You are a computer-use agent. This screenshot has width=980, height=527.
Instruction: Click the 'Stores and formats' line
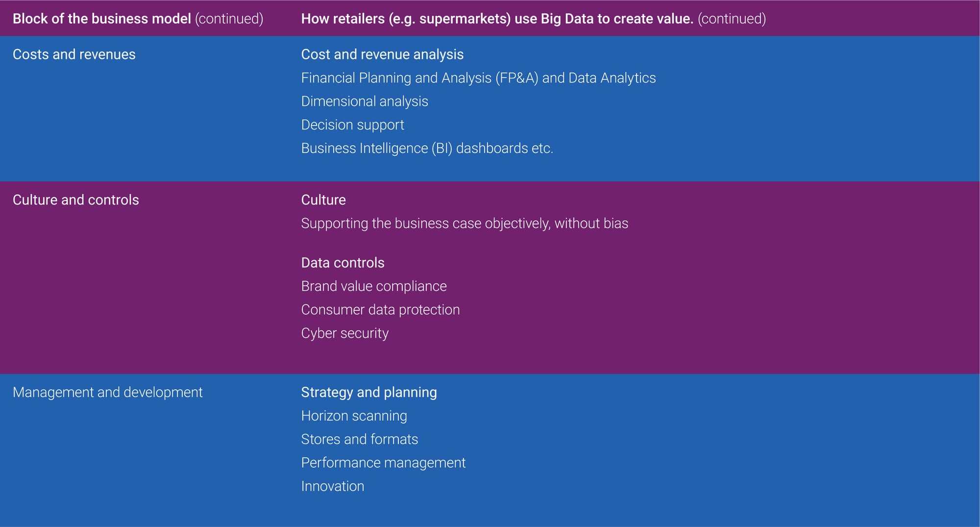(x=359, y=439)
